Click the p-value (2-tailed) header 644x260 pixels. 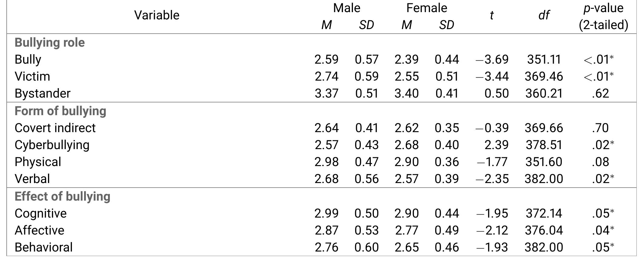(603, 16)
